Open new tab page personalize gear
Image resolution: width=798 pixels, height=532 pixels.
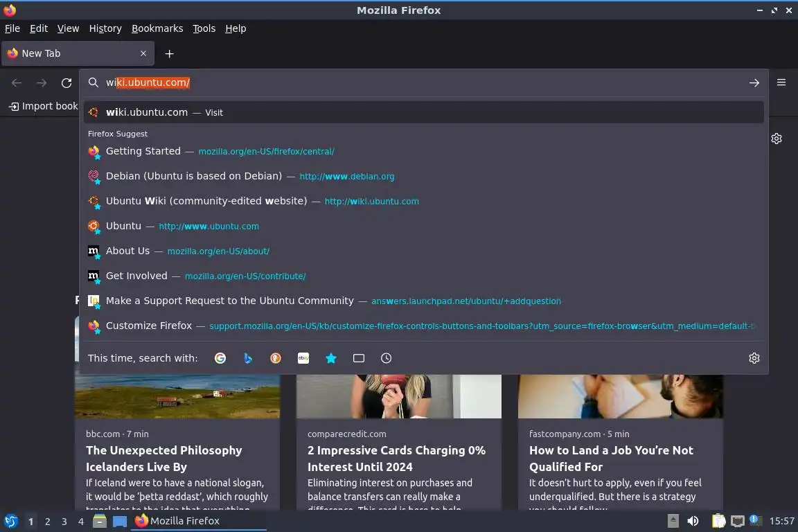(x=776, y=139)
